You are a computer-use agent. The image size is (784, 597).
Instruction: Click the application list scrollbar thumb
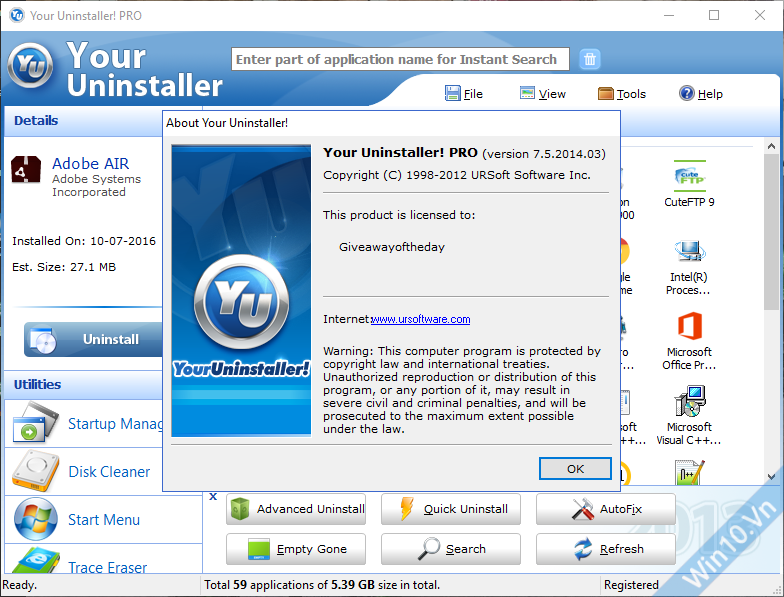point(770,232)
